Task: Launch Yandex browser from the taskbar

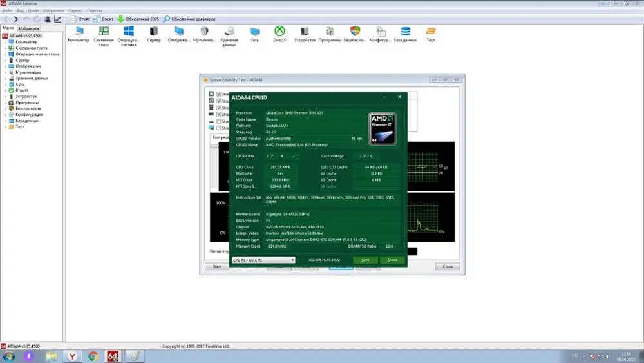Action: pyautogui.click(x=73, y=356)
